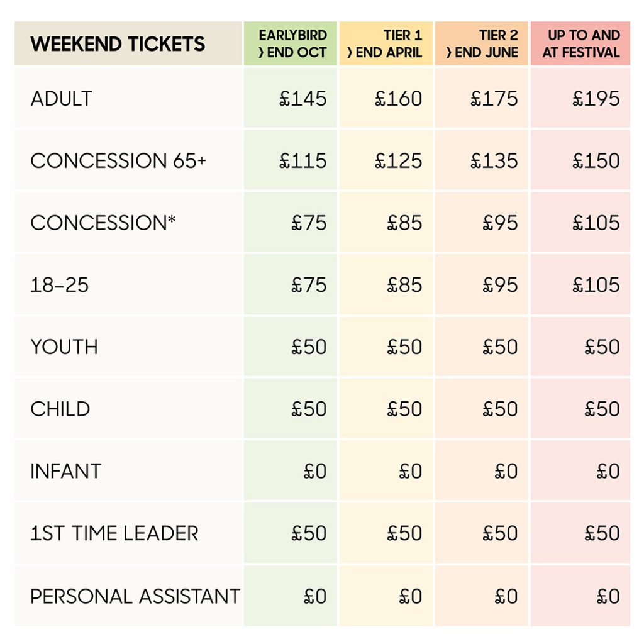
Task: Select the Earlybird End Oct column header
Action: [x=291, y=43]
